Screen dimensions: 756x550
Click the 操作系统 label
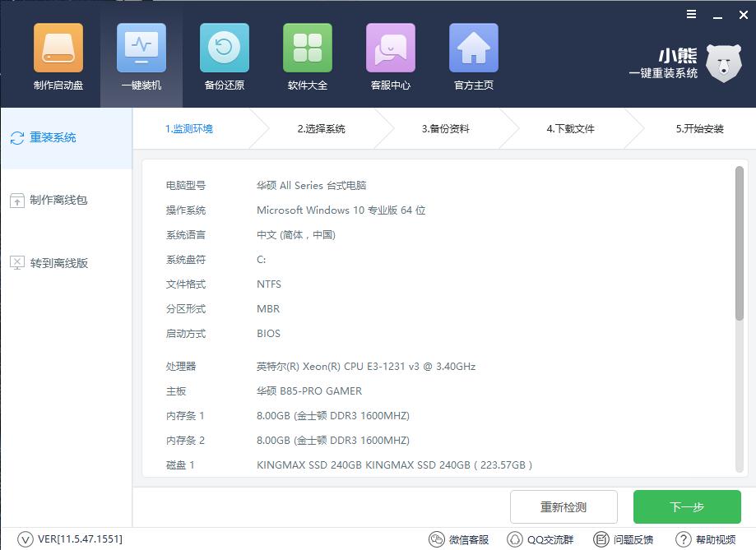(x=186, y=210)
